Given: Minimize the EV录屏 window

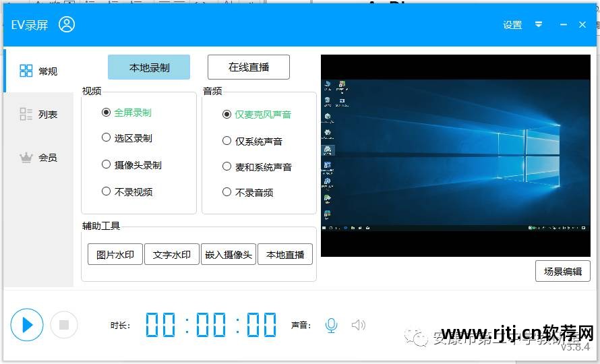Looking at the screenshot, I should (564, 24).
